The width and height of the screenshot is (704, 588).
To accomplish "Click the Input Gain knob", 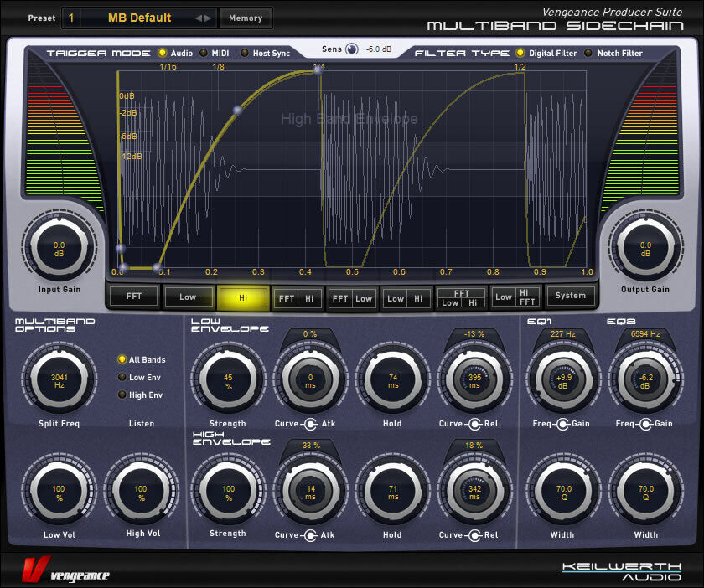I will tap(59, 249).
